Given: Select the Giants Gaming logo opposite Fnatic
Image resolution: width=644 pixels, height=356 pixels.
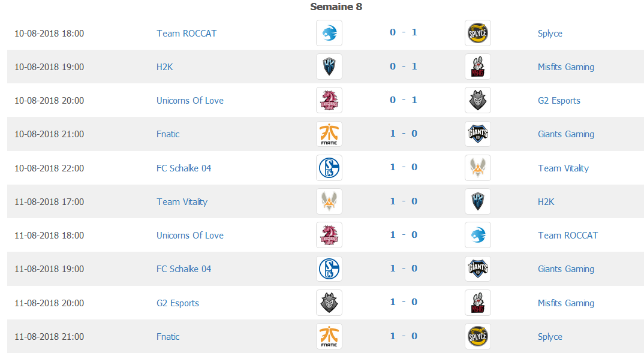Looking at the screenshot, I should [x=478, y=134].
